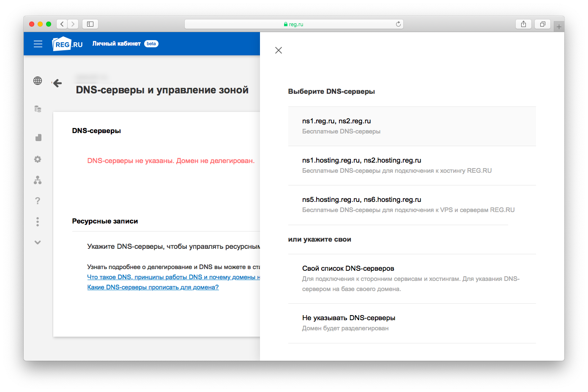This screenshot has height=392, width=588.
Task: Click the Safari minimize yellow button
Action: [x=40, y=24]
